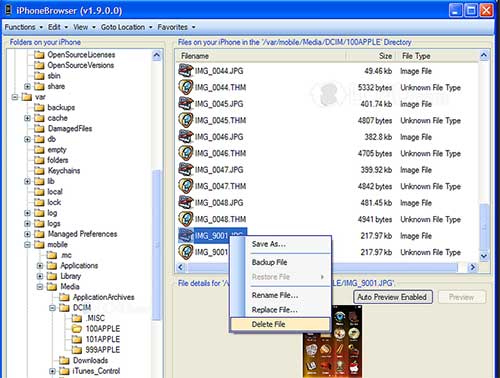Viewport: 500px width, 378px height.
Task: Click the ApplicationArchives folder icon
Action: (x=64, y=297)
